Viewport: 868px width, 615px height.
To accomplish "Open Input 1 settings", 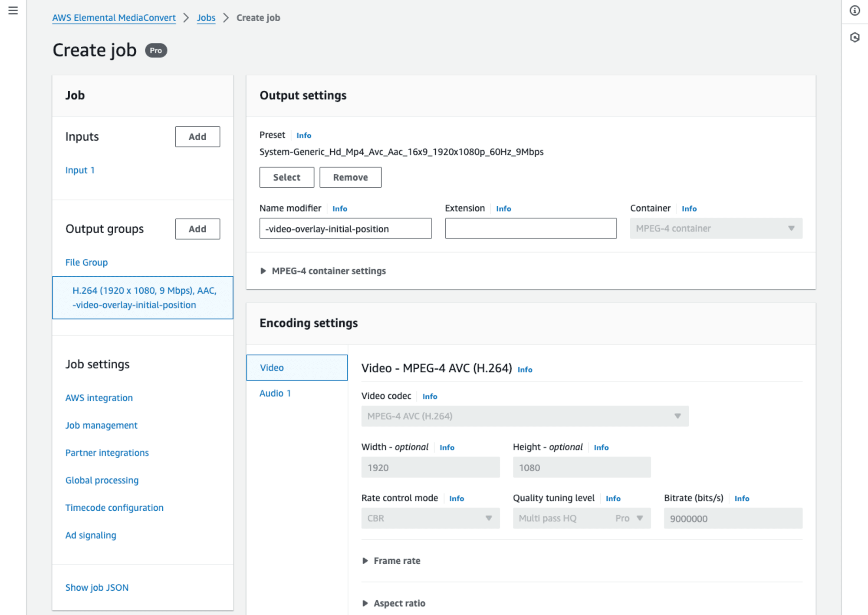I will [x=80, y=170].
